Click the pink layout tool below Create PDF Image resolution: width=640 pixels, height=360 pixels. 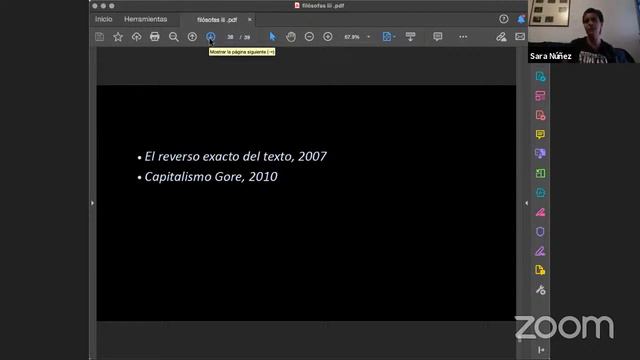[x=540, y=96]
